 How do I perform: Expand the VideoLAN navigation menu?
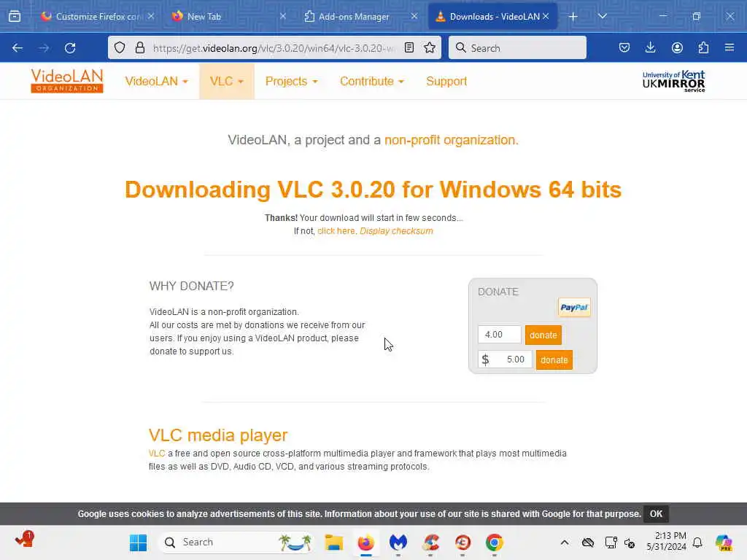[157, 82]
